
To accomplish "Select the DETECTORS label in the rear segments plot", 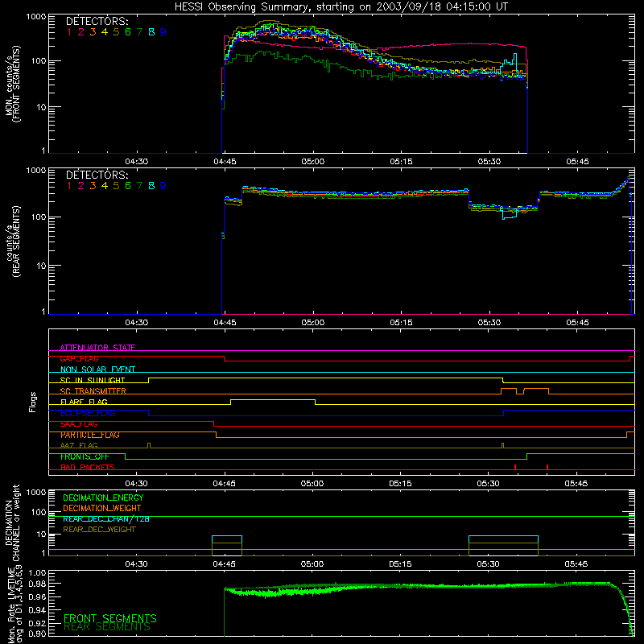I will click(97, 175).
